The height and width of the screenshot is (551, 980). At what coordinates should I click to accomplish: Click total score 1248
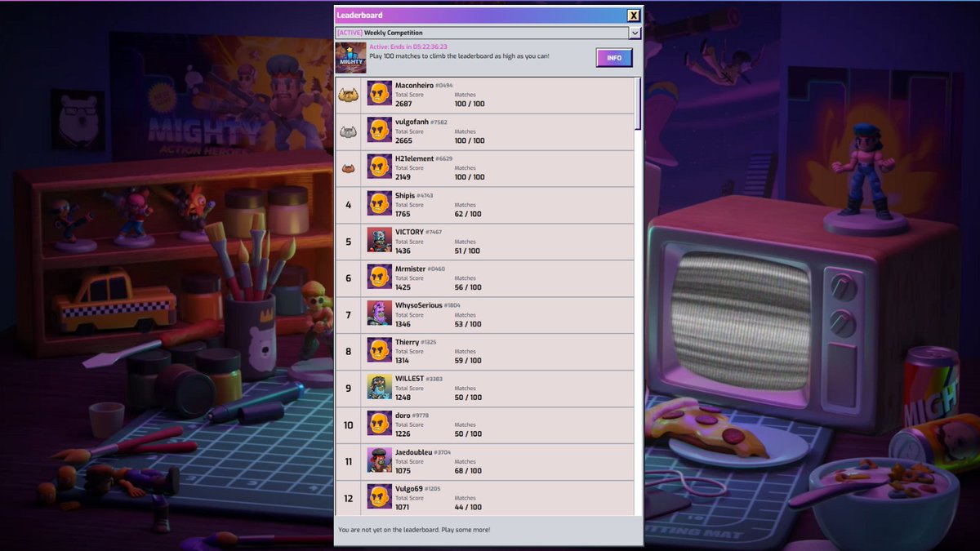coord(403,398)
